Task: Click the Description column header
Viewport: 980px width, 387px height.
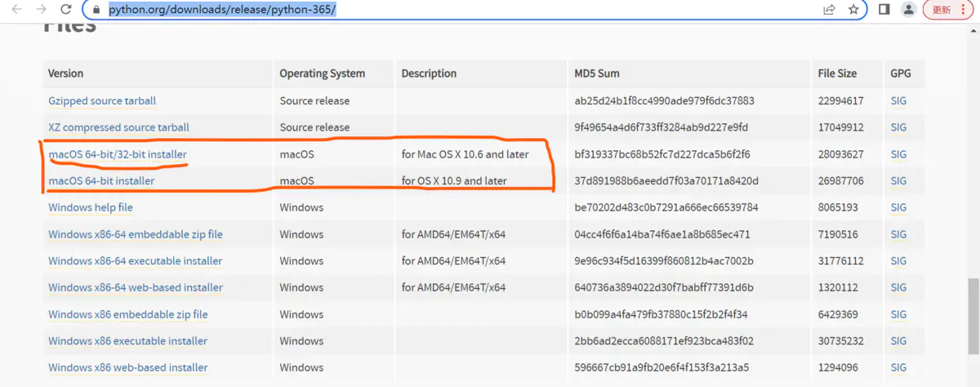Action: (429, 73)
